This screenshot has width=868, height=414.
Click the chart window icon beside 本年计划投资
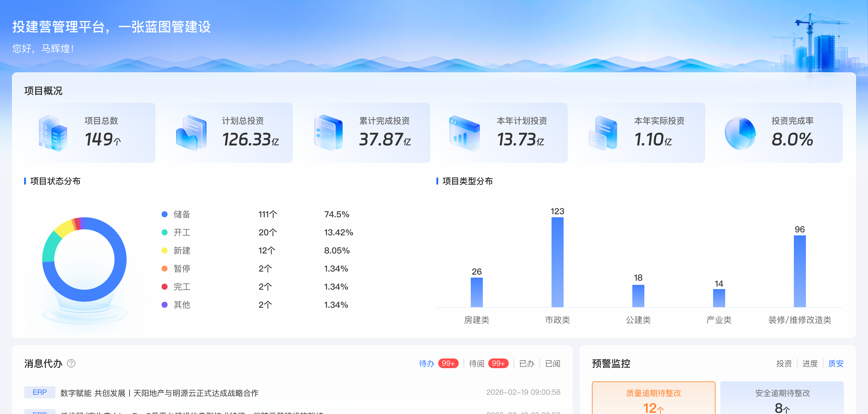(465, 133)
